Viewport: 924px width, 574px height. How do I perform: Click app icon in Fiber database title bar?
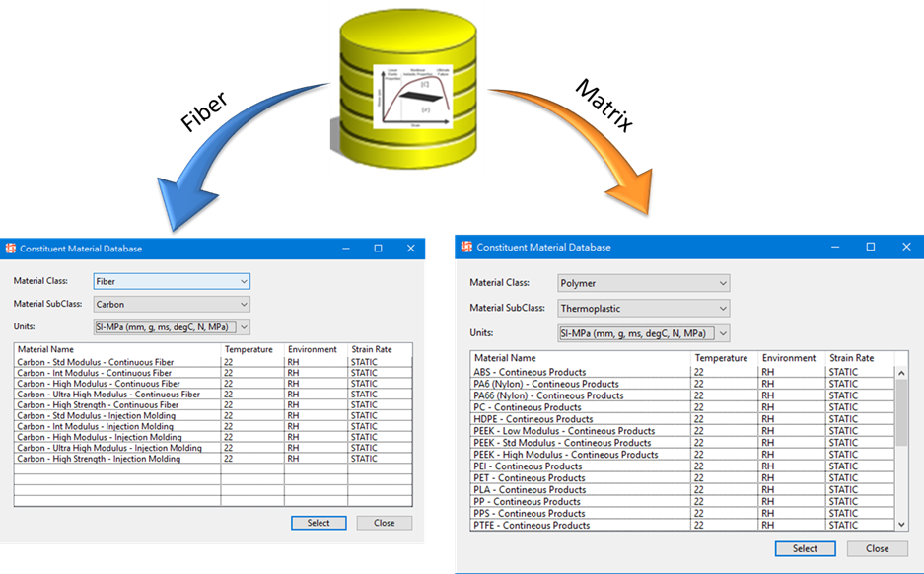point(11,249)
